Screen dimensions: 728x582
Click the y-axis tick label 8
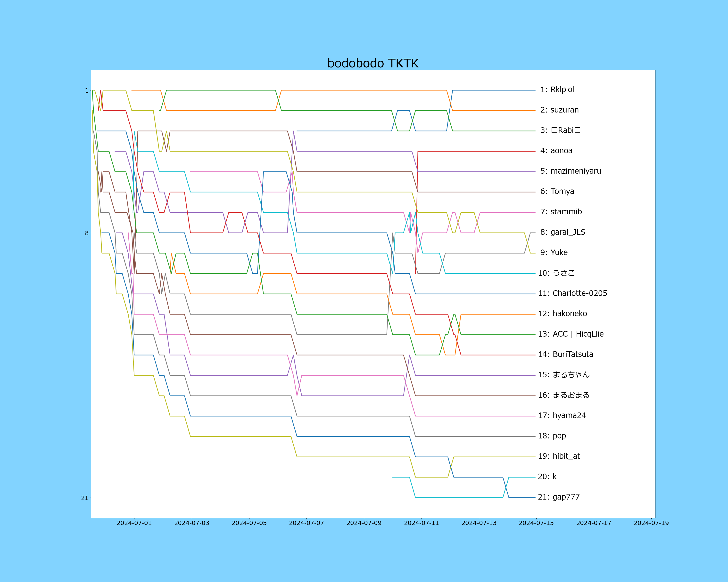coord(87,233)
